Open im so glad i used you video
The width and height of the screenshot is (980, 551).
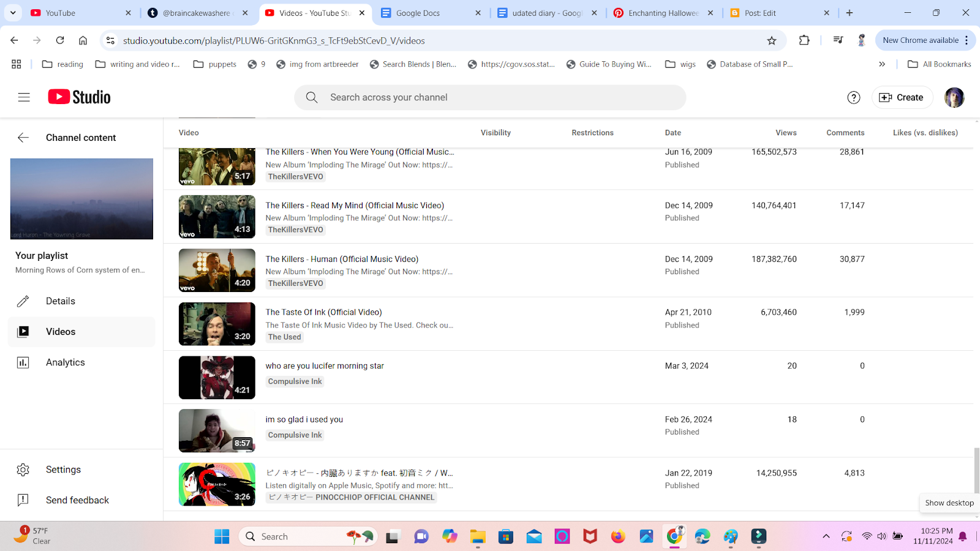304,419
